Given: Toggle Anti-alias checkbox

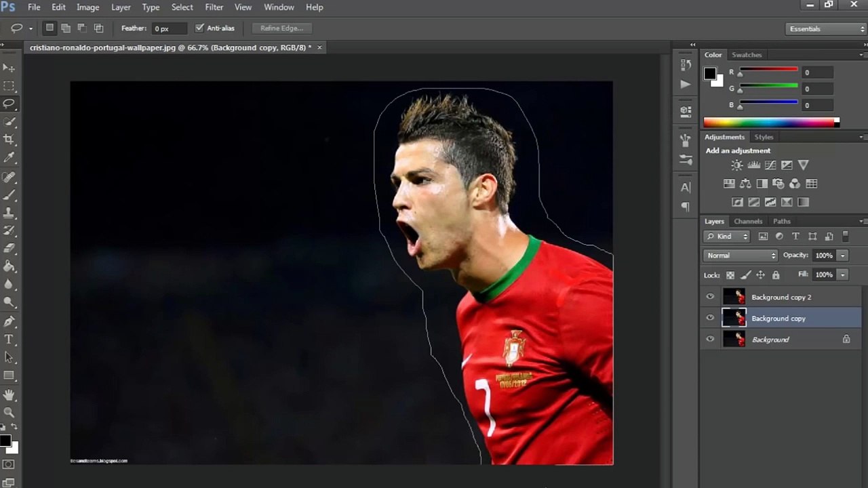Looking at the screenshot, I should click(199, 28).
